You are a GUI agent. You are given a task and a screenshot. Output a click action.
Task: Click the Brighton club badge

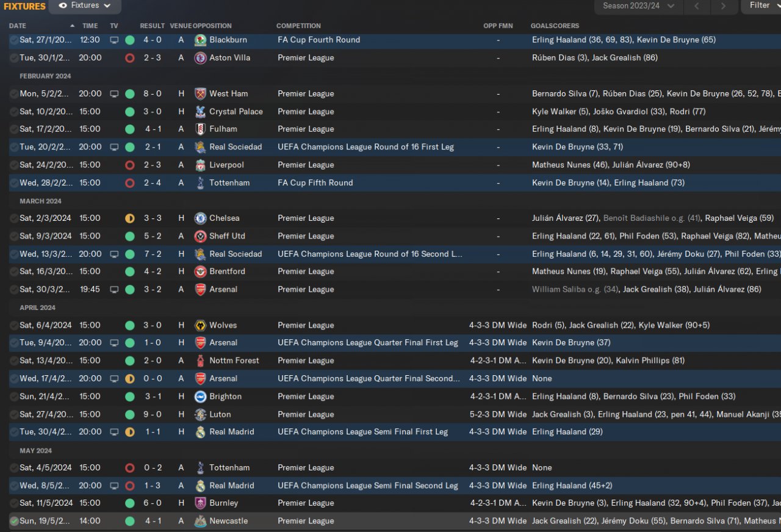[x=200, y=397]
